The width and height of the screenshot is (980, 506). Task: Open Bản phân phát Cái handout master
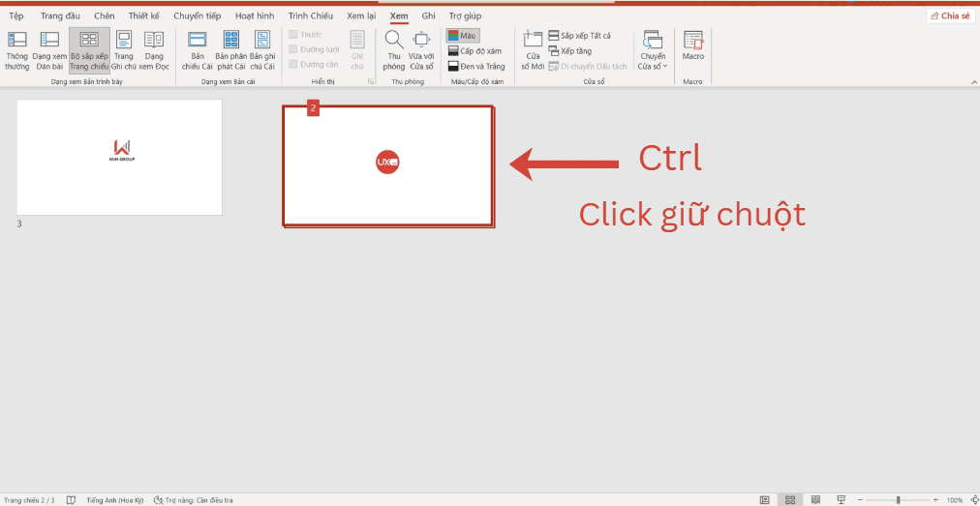[x=231, y=50]
